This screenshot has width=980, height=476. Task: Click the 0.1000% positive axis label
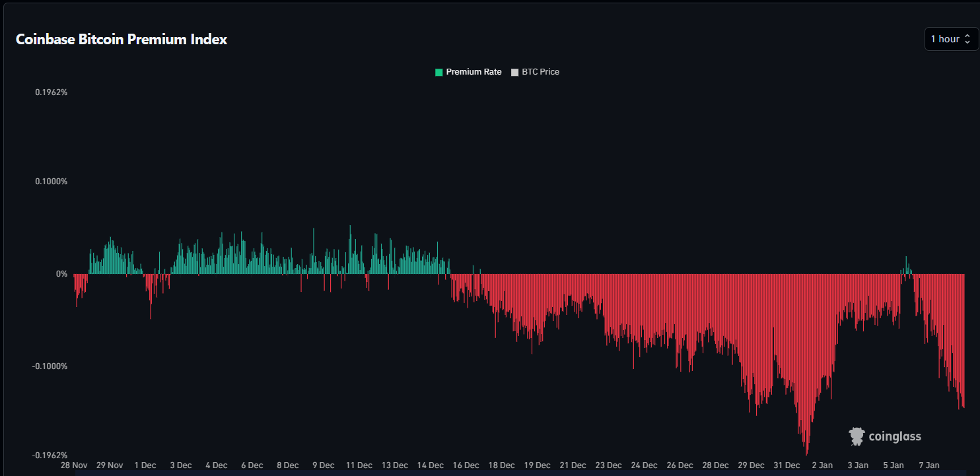52,182
